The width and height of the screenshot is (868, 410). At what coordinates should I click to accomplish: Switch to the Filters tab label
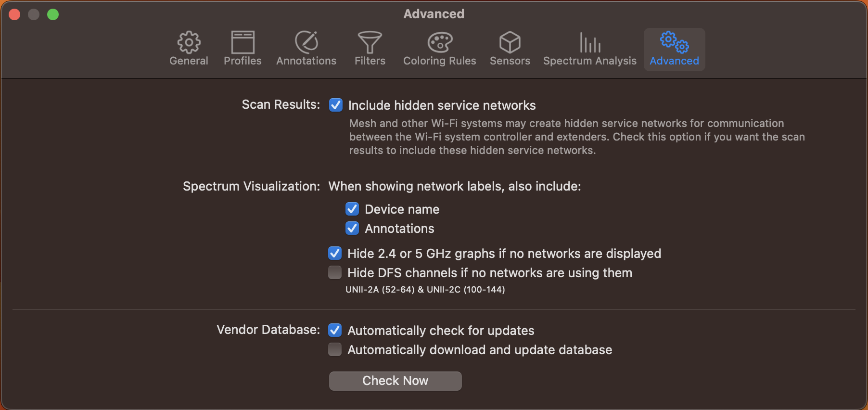370,61
